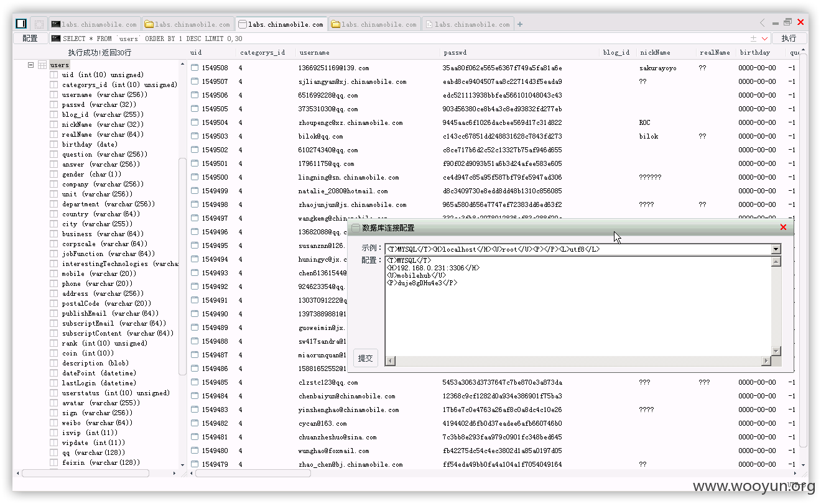Click the row icon for uid 1549482
This screenshot has height=504, width=821.
coord(195,423)
